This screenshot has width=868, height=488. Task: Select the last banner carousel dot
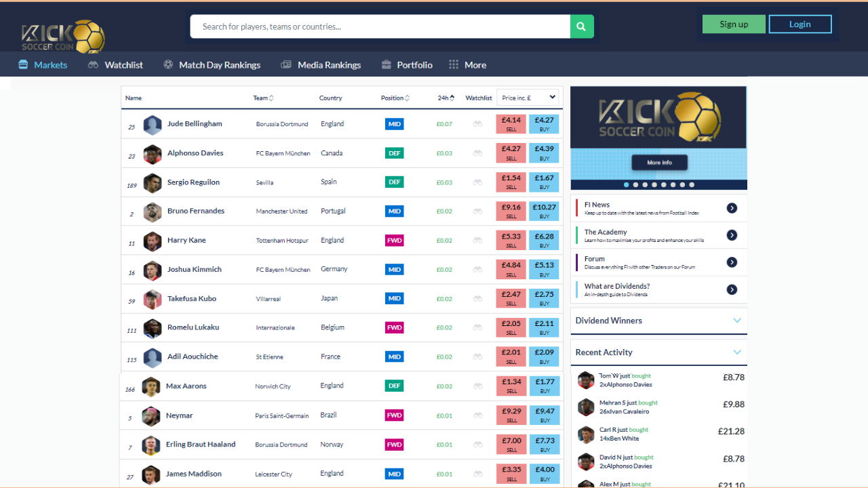coord(692,184)
